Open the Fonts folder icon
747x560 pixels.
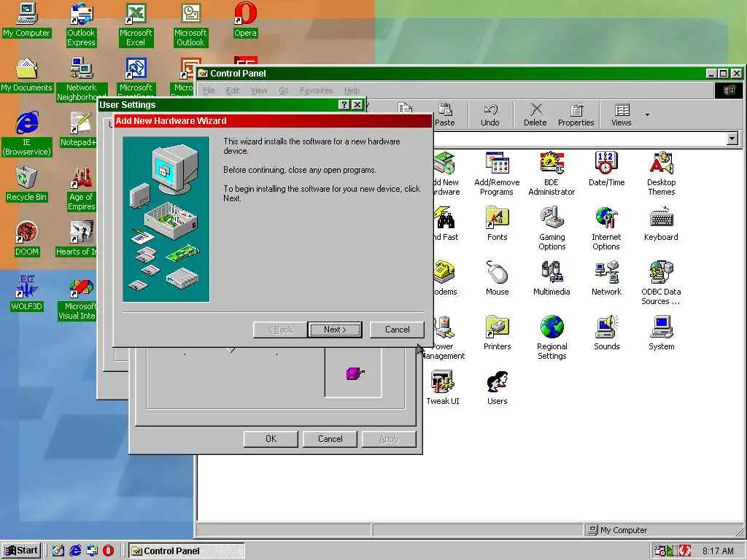[497, 224]
